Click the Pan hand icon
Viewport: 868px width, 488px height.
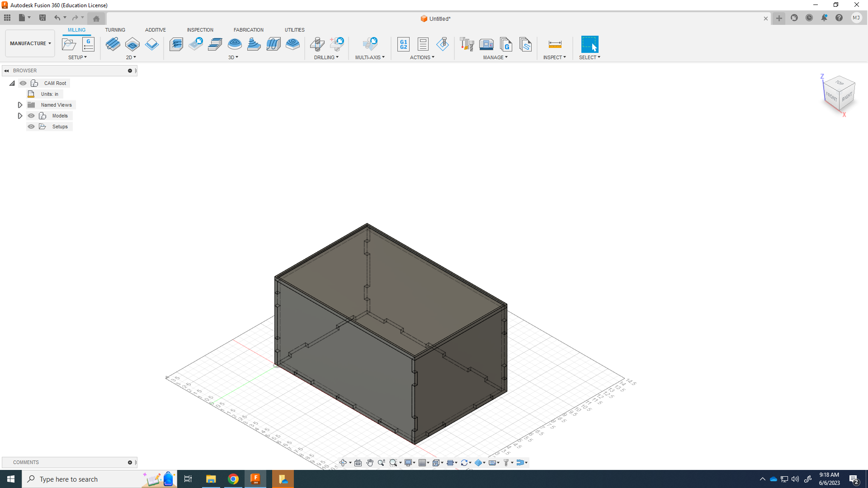click(x=370, y=462)
